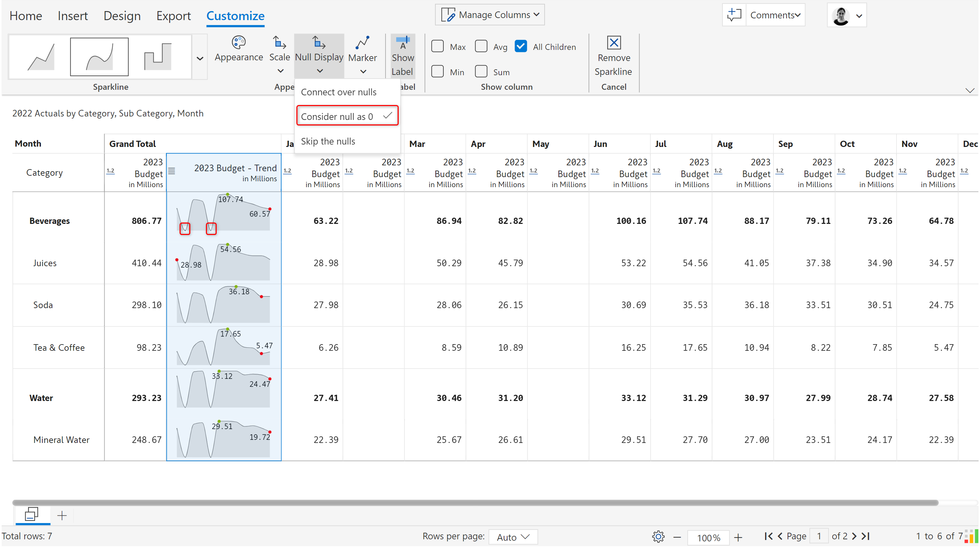This screenshot has width=980, height=549.
Task: Click the add comment icon
Action: pos(734,15)
